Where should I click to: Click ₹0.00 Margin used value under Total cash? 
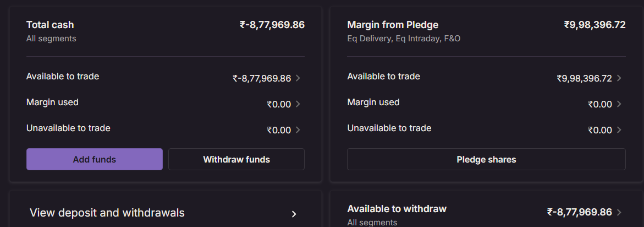[279, 104]
